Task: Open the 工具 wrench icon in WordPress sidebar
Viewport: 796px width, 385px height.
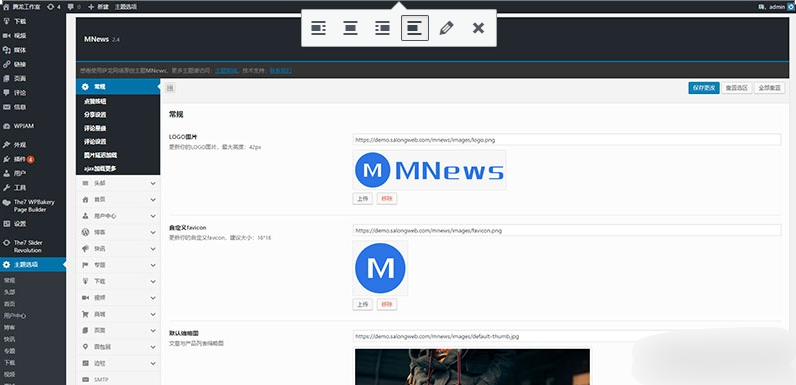Action: (x=7, y=187)
